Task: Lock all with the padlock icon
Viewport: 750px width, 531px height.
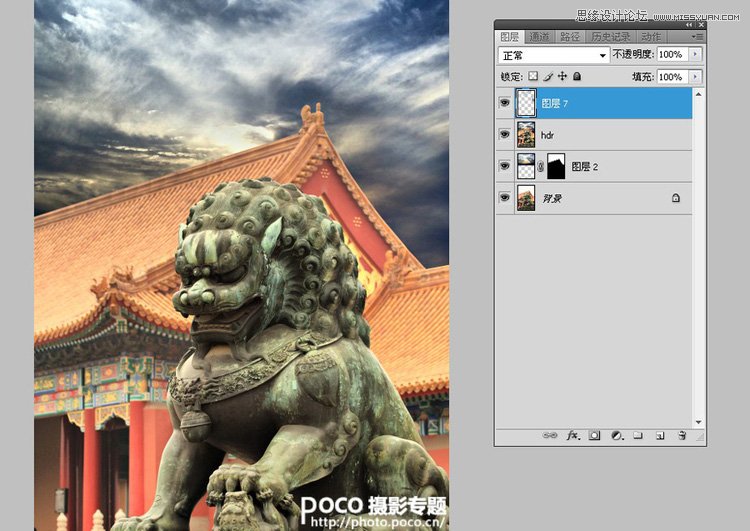Action: coord(577,76)
